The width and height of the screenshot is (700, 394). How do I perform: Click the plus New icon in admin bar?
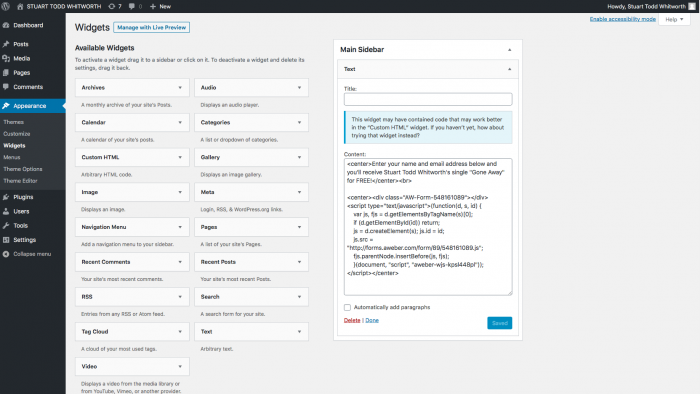coord(153,6)
